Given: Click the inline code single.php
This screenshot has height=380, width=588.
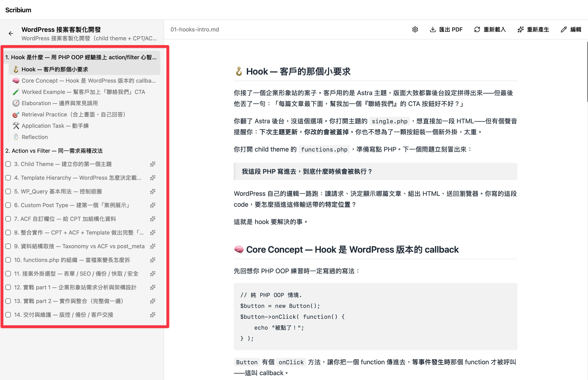Looking at the screenshot, I should (389, 121).
